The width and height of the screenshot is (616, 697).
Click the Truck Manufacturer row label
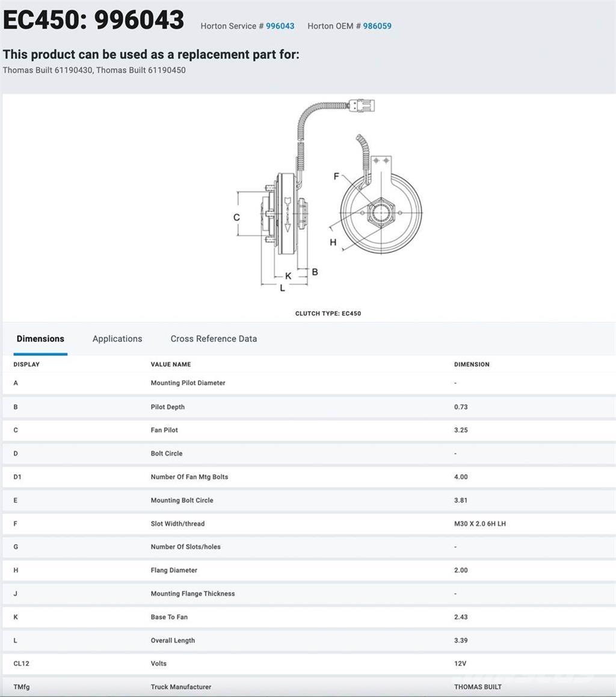coord(181,687)
